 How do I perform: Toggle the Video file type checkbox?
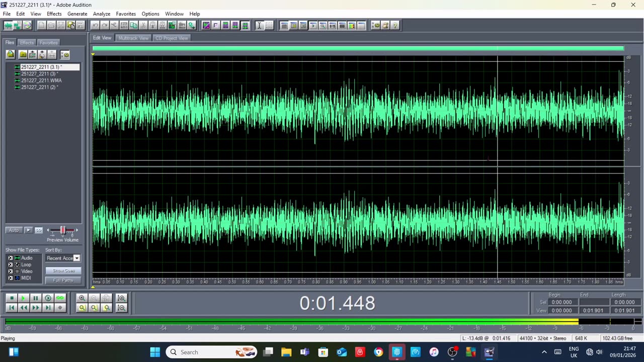click(10, 271)
